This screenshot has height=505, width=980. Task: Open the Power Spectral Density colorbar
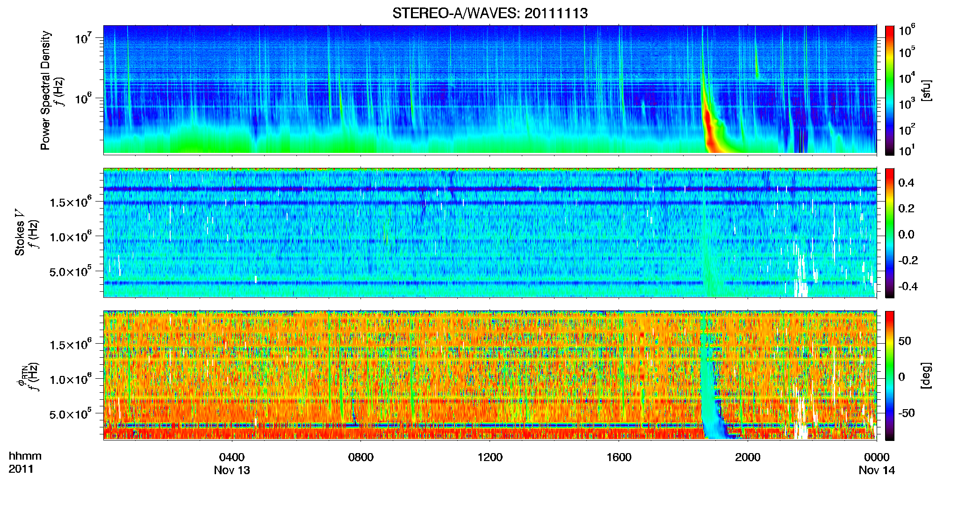click(x=890, y=90)
